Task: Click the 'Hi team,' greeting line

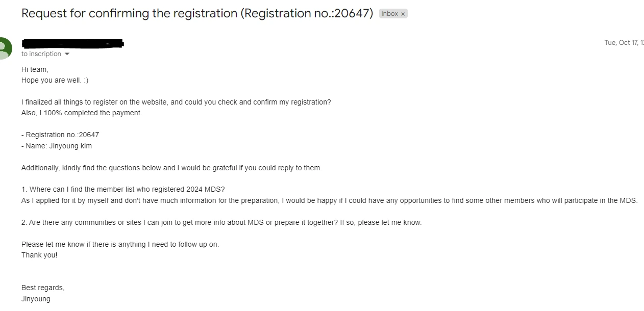Action: [35, 69]
